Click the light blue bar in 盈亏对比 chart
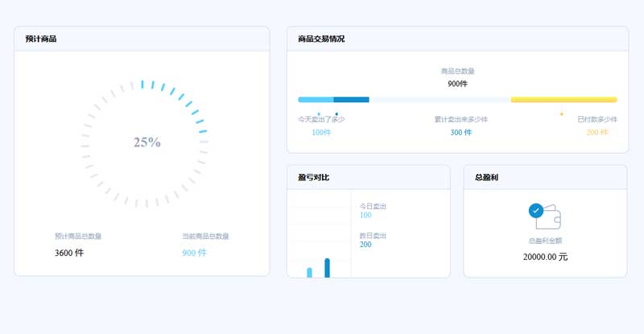The width and height of the screenshot is (644, 334). [309, 273]
